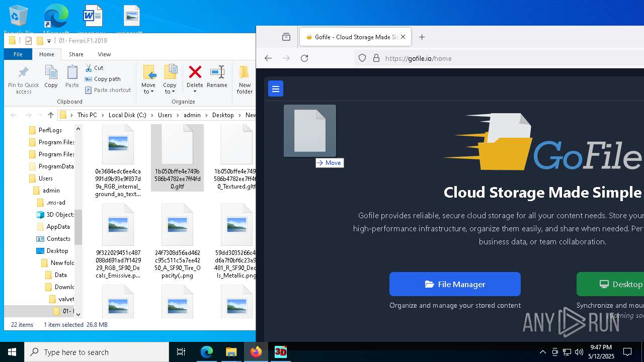Open the Copy to dropdown
Image resolution: width=644 pixels, height=362 pixels.
tap(170, 79)
